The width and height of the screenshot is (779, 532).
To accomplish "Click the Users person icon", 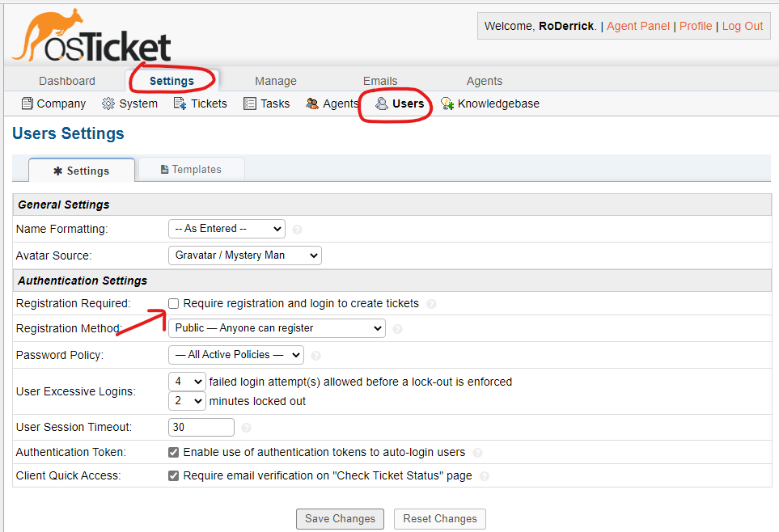I will tap(381, 103).
